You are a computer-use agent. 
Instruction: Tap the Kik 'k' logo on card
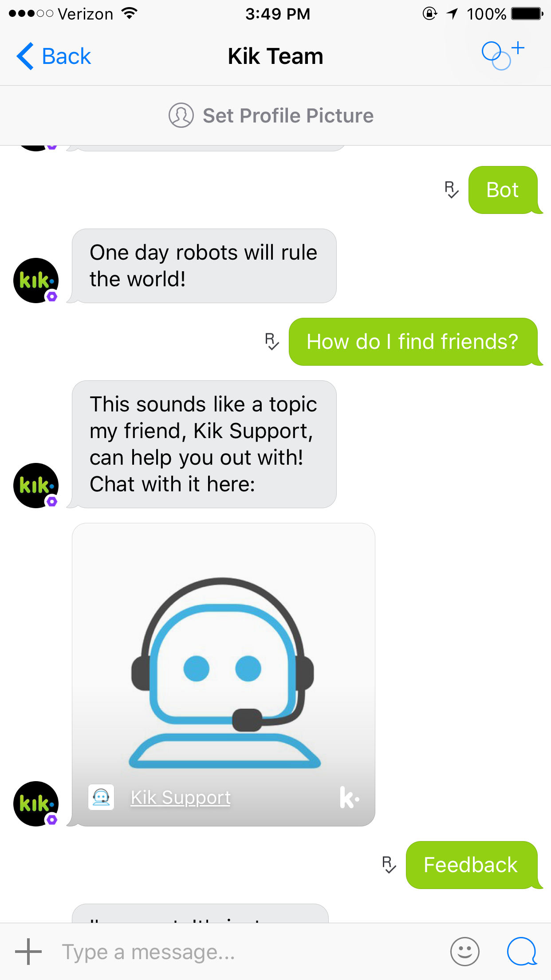349,797
